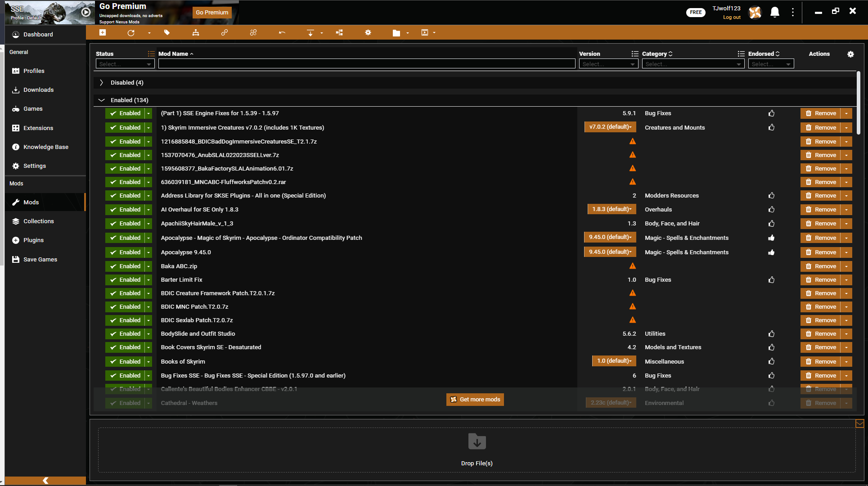Toggle Enabled button for AI Overhaul for SE Only 1.8.3
This screenshot has width=868, height=486.
coord(125,210)
